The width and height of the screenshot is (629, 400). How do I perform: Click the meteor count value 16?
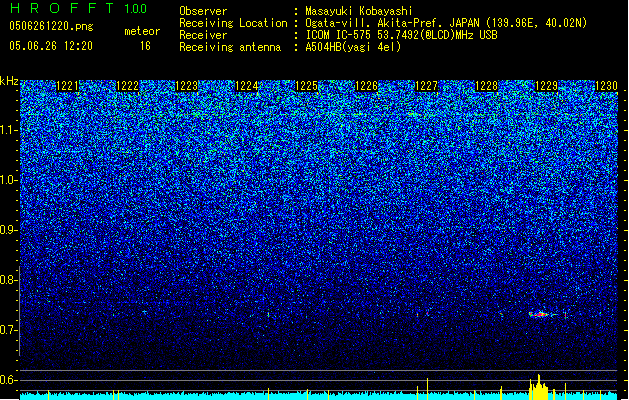145,46
